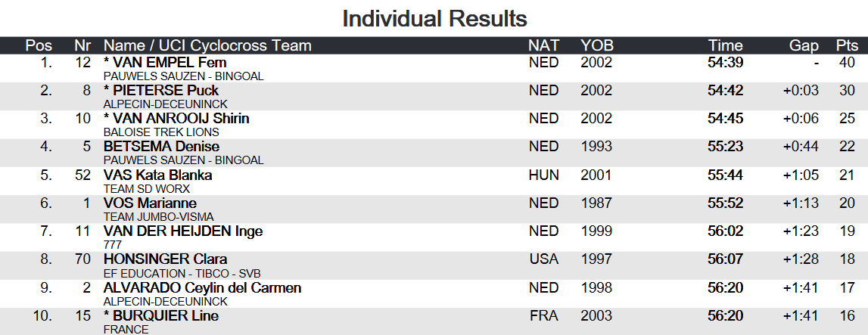The width and height of the screenshot is (868, 335).
Task: Click the Name / UCI Cyclocross Team header
Action: [207, 45]
